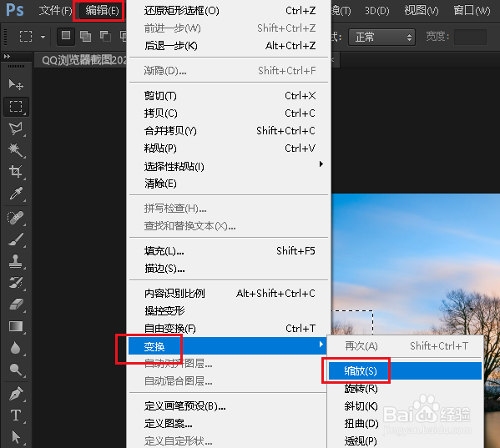Select the Clone Stamp tool
Viewport: 500px width, 448px height.
(x=16, y=261)
